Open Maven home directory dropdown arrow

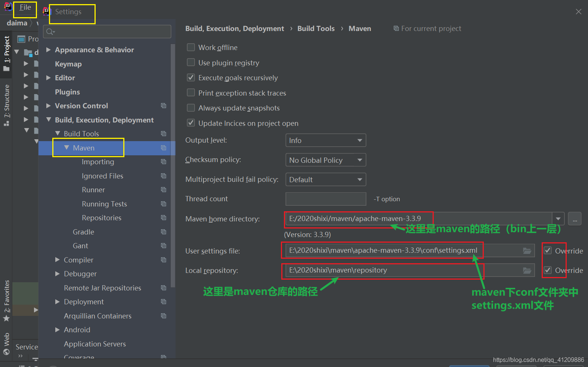pyautogui.click(x=558, y=219)
